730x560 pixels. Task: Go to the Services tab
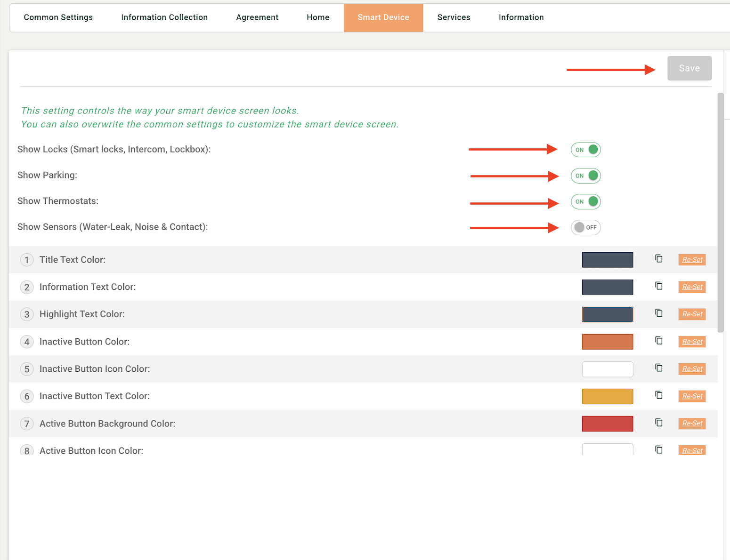454,17
